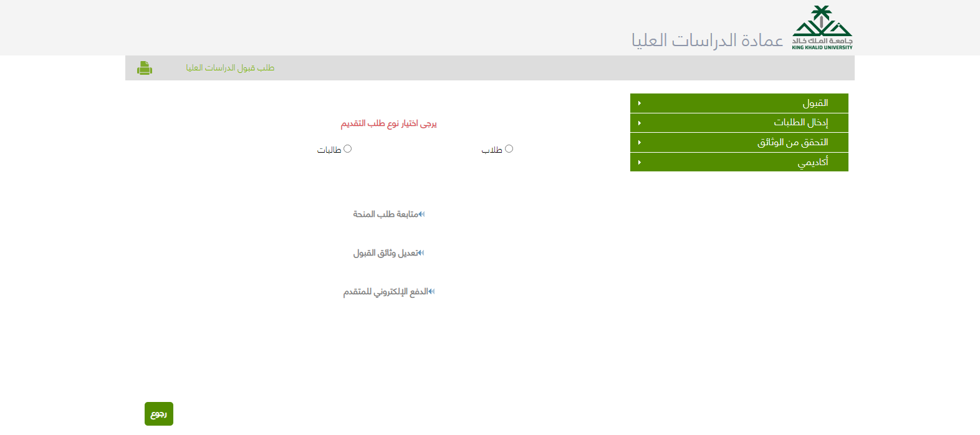Click the arrow icon beside متابعة طلب المنحة
The image size is (980, 435).
[x=422, y=214]
